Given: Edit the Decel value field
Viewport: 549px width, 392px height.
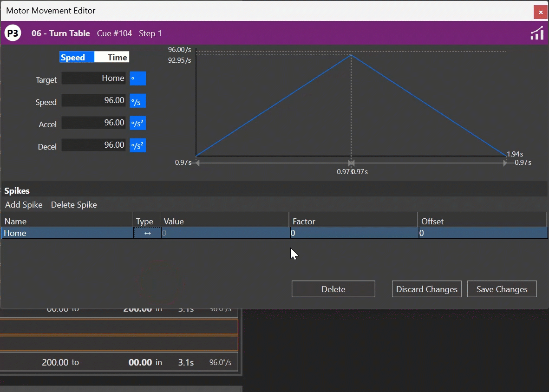Looking at the screenshot, I should pos(93,145).
